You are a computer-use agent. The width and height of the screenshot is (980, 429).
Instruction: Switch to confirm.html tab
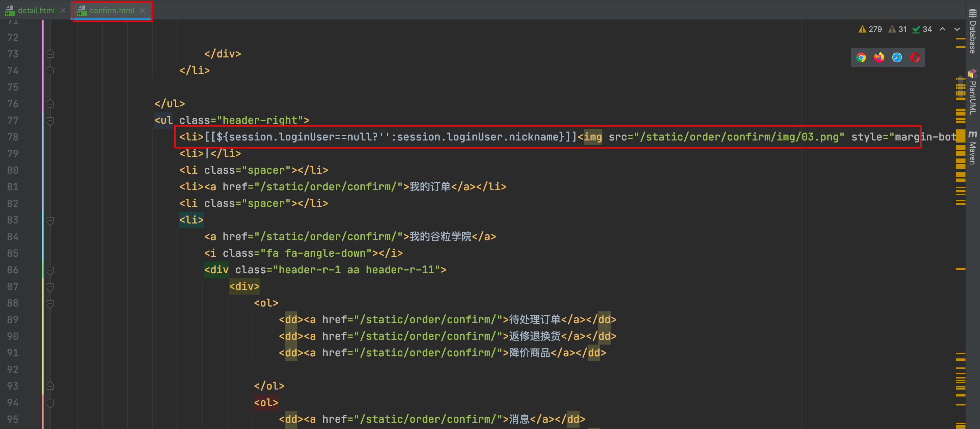(112, 11)
